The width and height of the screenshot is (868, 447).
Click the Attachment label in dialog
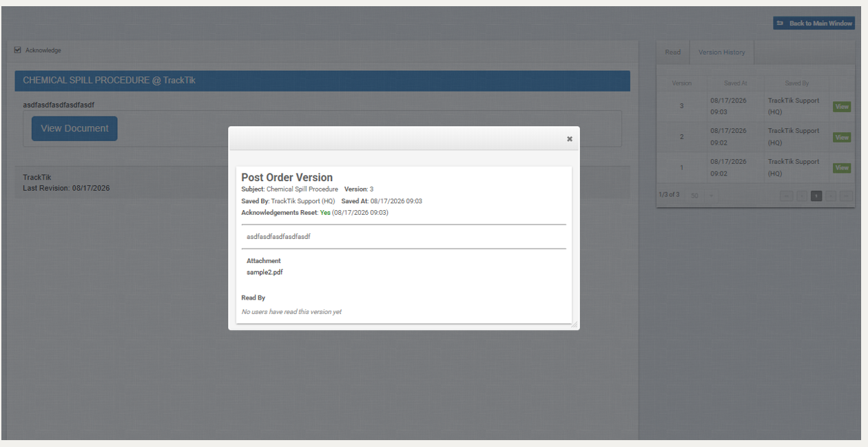pos(264,261)
